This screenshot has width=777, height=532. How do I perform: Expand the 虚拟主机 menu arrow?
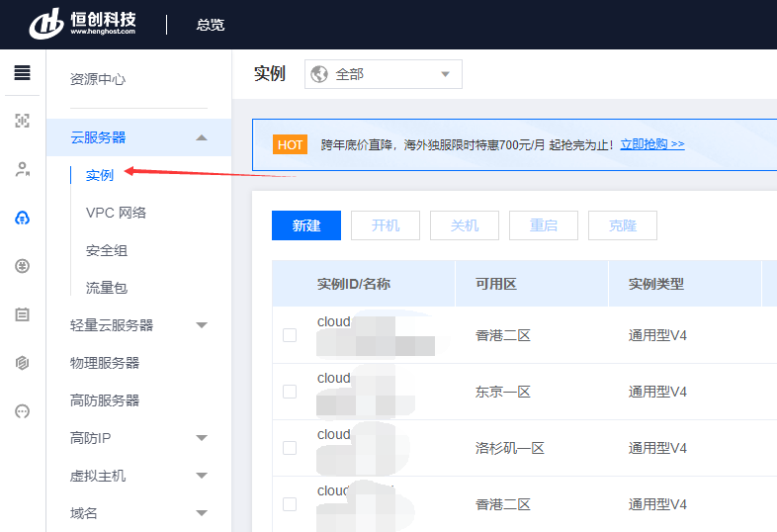pyautogui.click(x=202, y=476)
